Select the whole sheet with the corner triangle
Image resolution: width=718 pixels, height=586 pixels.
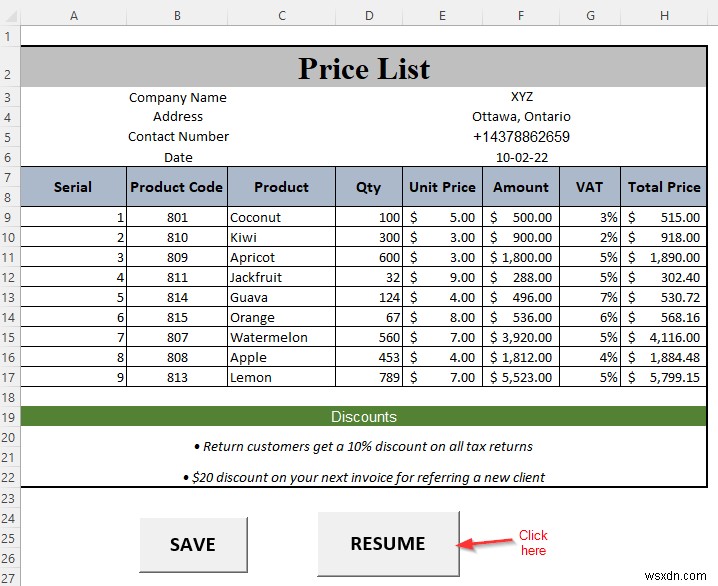coord(10,16)
